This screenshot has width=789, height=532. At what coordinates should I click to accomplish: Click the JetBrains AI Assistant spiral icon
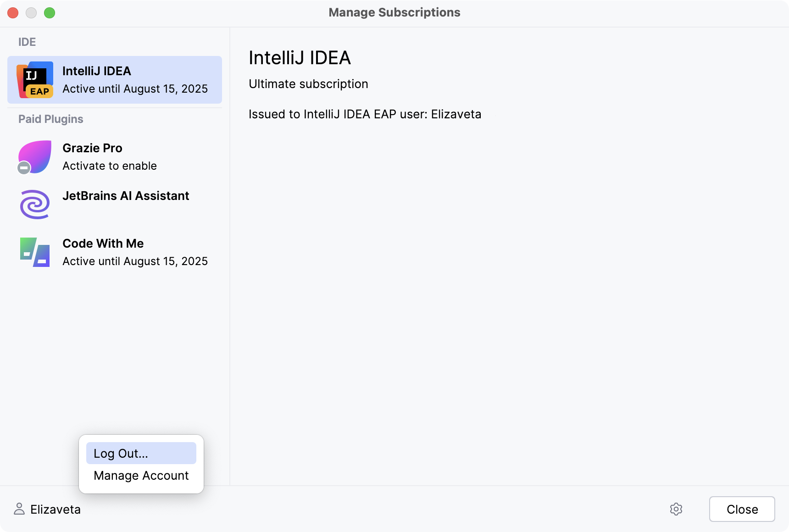point(35,204)
